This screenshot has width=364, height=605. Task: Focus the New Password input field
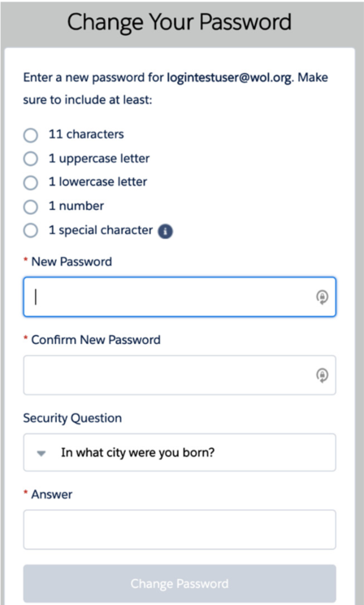(x=180, y=297)
